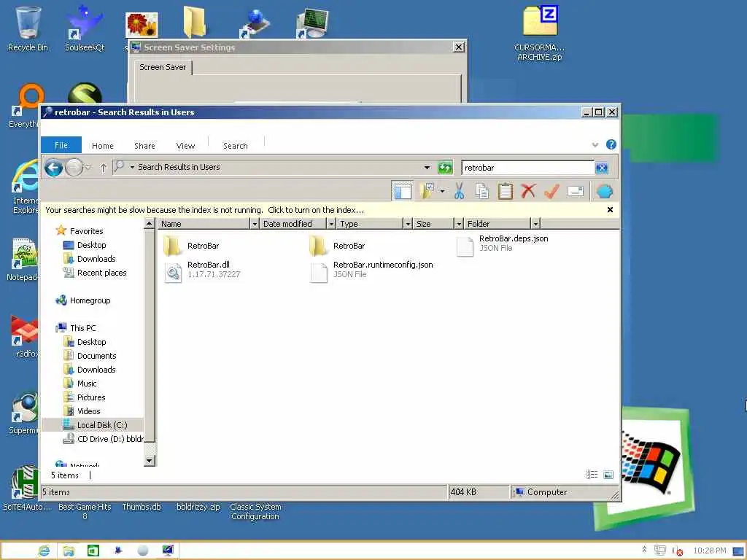The width and height of the screenshot is (747, 560).
Task: Open the address bar history dropdown
Action: tap(427, 168)
